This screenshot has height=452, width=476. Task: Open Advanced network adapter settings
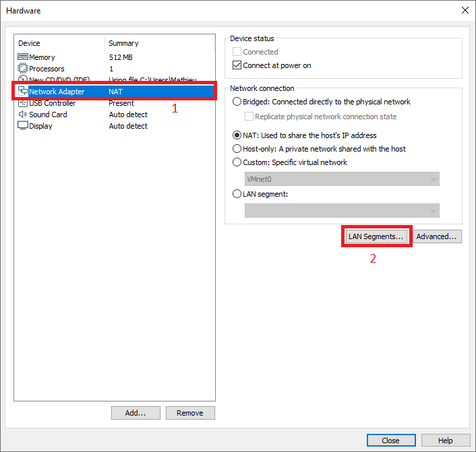tap(437, 236)
